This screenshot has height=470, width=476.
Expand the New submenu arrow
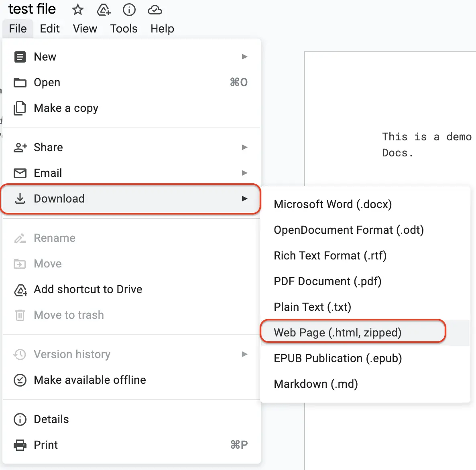click(x=244, y=57)
